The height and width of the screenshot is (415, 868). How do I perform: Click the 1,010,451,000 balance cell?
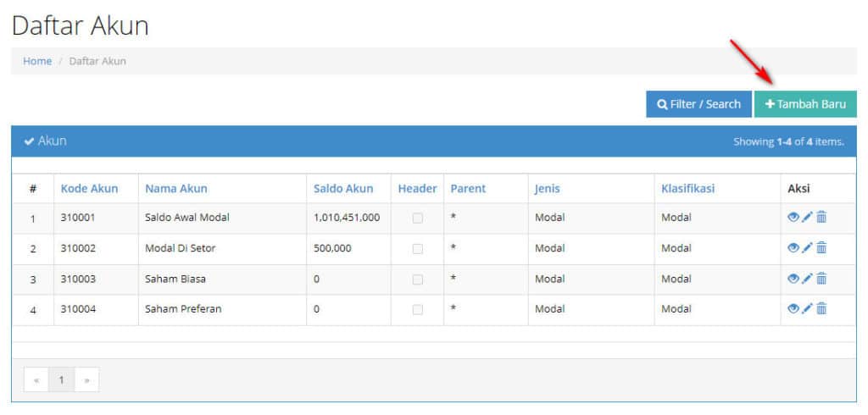348,218
